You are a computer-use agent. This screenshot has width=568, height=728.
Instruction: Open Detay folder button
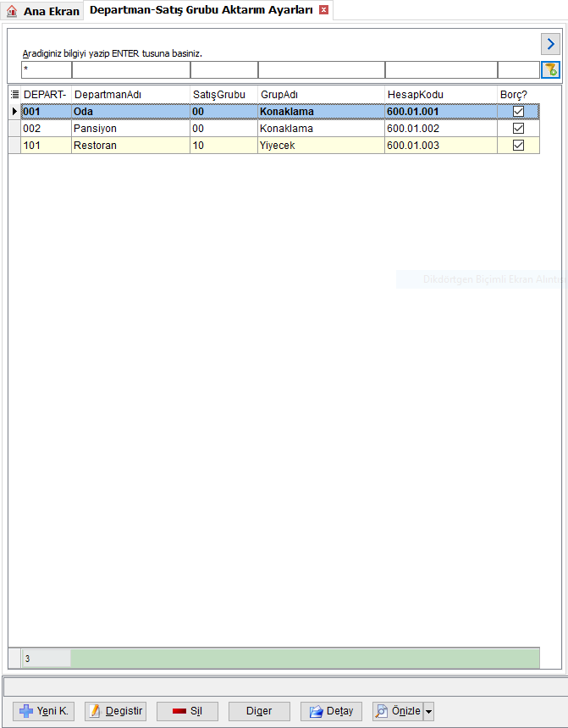331,711
